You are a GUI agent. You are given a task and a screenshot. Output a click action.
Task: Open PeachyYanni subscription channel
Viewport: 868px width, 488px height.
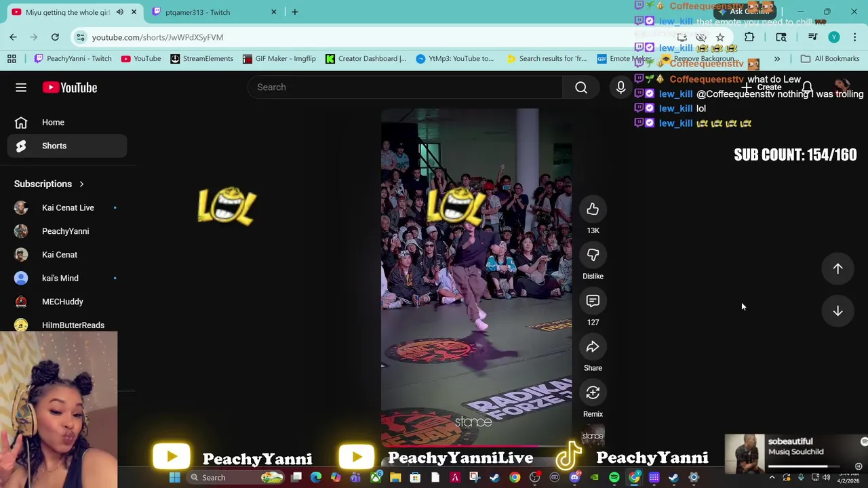[x=66, y=231]
